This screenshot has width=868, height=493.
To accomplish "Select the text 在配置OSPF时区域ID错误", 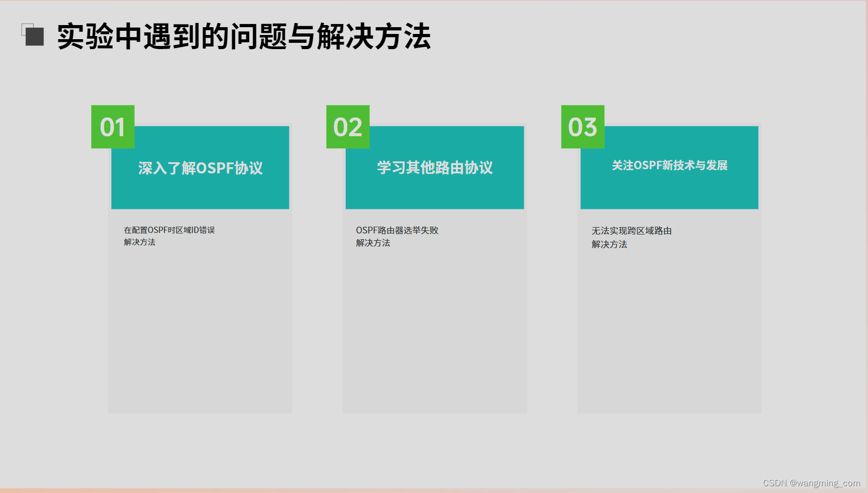I will (169, 230).
